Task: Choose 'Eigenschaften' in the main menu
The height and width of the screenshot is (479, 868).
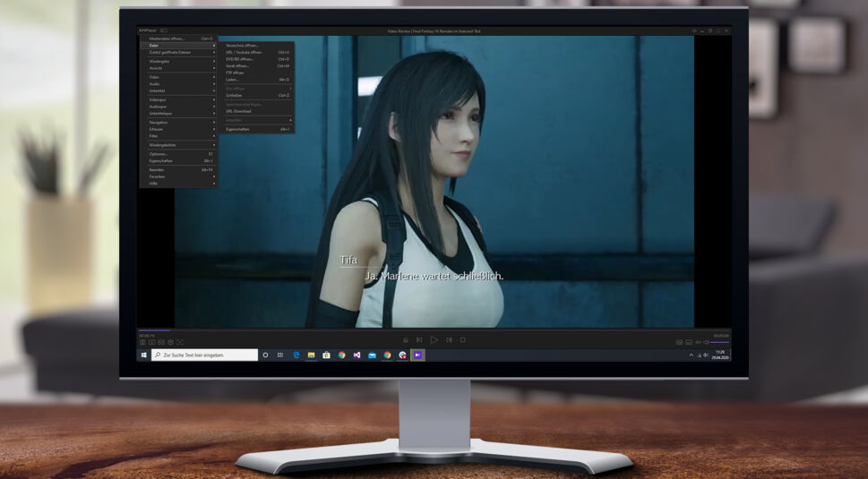Action: 179,161
